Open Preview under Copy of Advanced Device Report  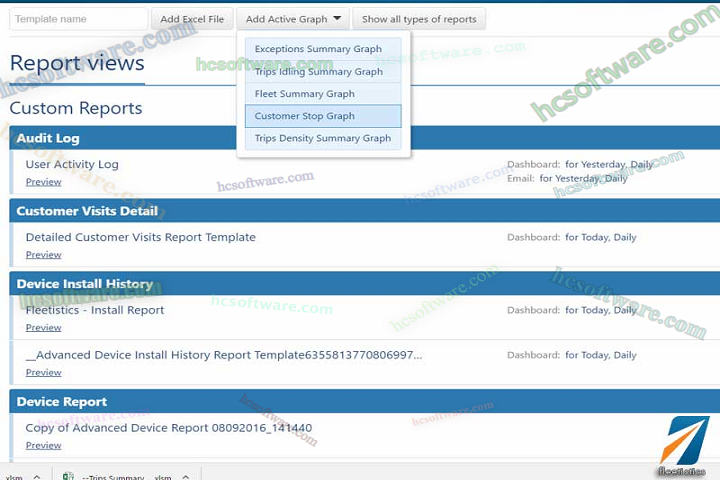44,445
